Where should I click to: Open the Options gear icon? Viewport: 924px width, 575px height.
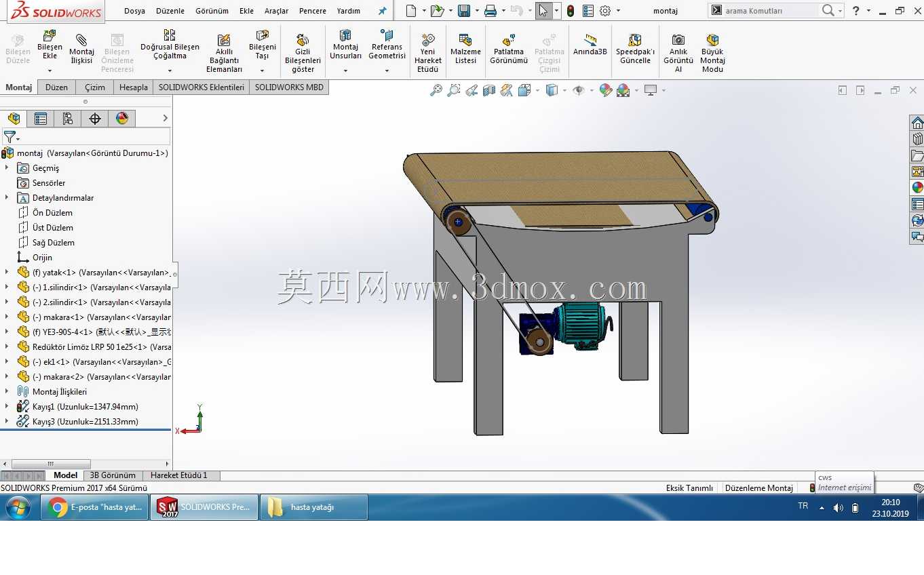coord(605,11)
